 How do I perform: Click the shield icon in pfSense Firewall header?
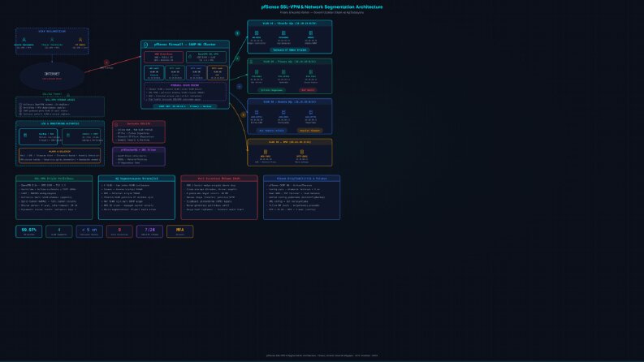coord(145,45)
